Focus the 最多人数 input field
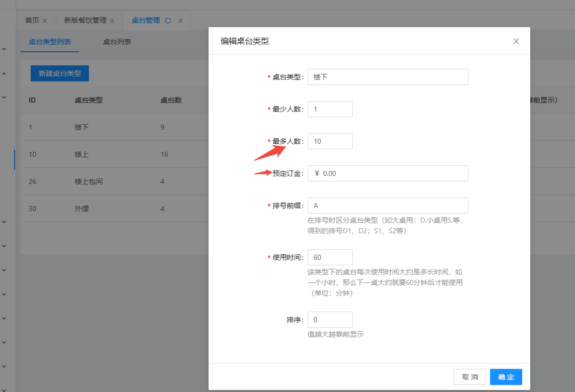The width and height of the screenshot is (575, 392). coord(330,141)
